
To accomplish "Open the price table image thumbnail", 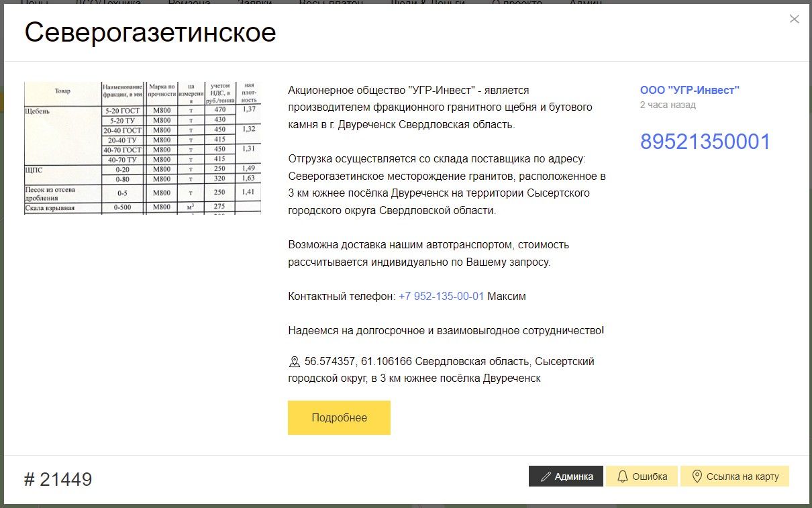I will click(x=142, y=148).
